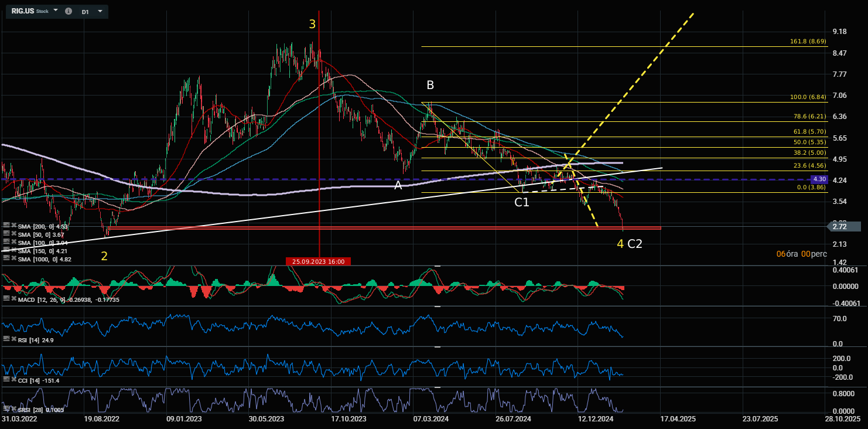Image resolution: width=868 pixels, height=429 pixels.
Task: Click the 09.01.2023 date axis label
Action: (184, 419)
